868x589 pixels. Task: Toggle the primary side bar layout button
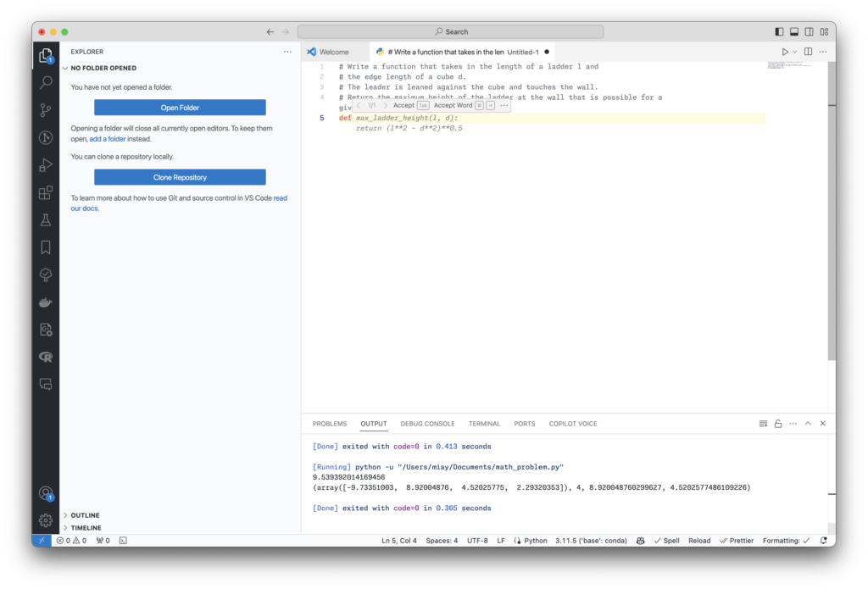(779, 32)
